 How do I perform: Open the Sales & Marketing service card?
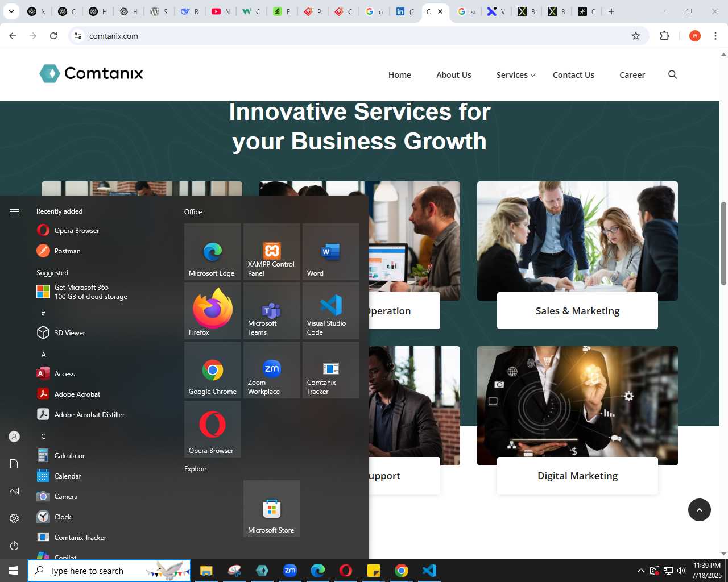coord(577,311)
